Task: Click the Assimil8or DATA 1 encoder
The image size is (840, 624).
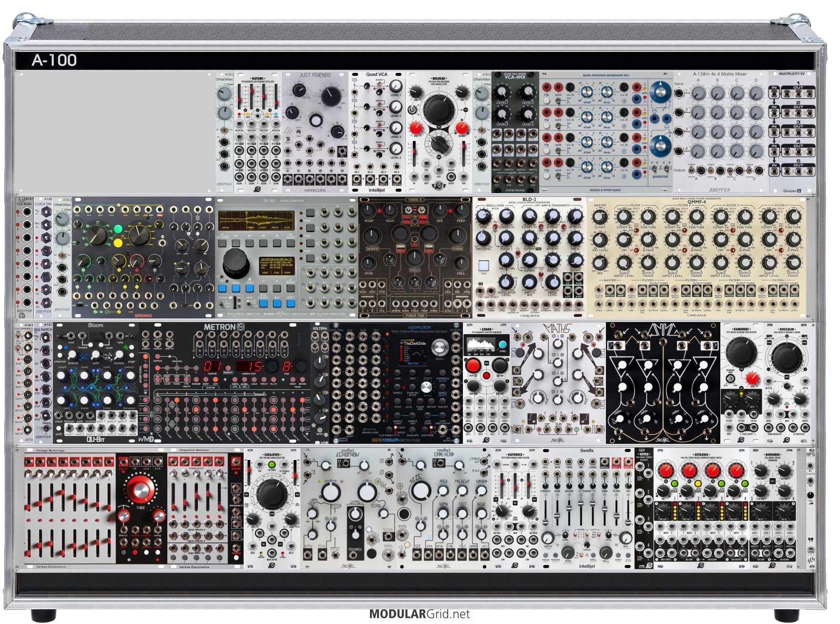Action: [x=440, y=347]
